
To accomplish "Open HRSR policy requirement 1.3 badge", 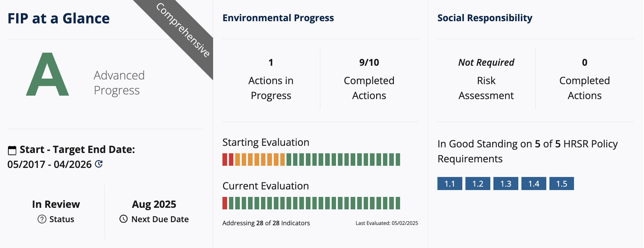I will 506,184.
